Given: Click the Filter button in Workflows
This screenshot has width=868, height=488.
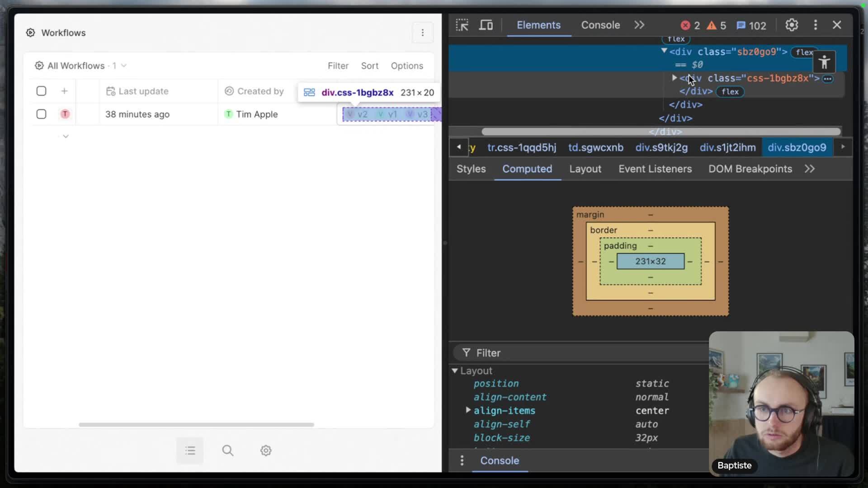Looking at the screenshot, I should point(338,66).
